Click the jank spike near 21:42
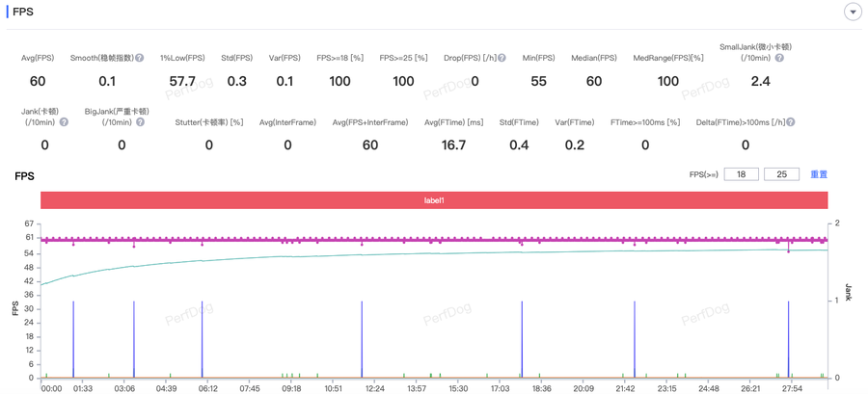Viewport: 868px width, 394px height. tap(635, 339)
